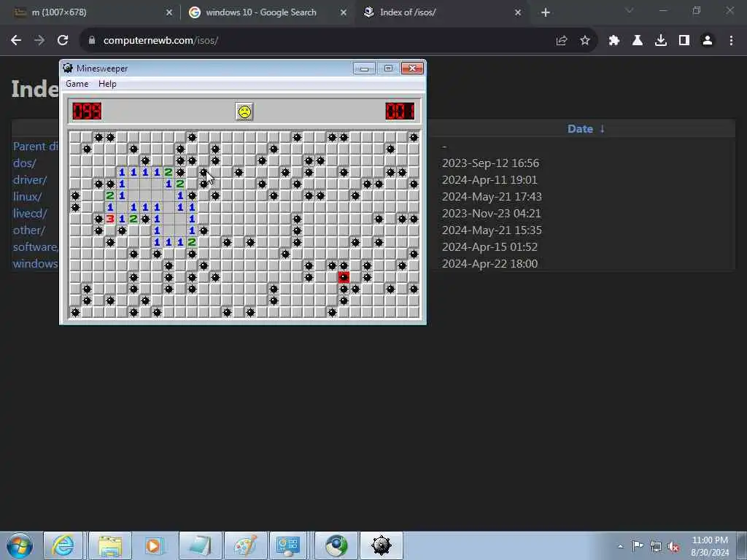The width and height of the screenshot is (747, 560).
Task: Open the browser three-dot menu
Action: coord(731,41)
